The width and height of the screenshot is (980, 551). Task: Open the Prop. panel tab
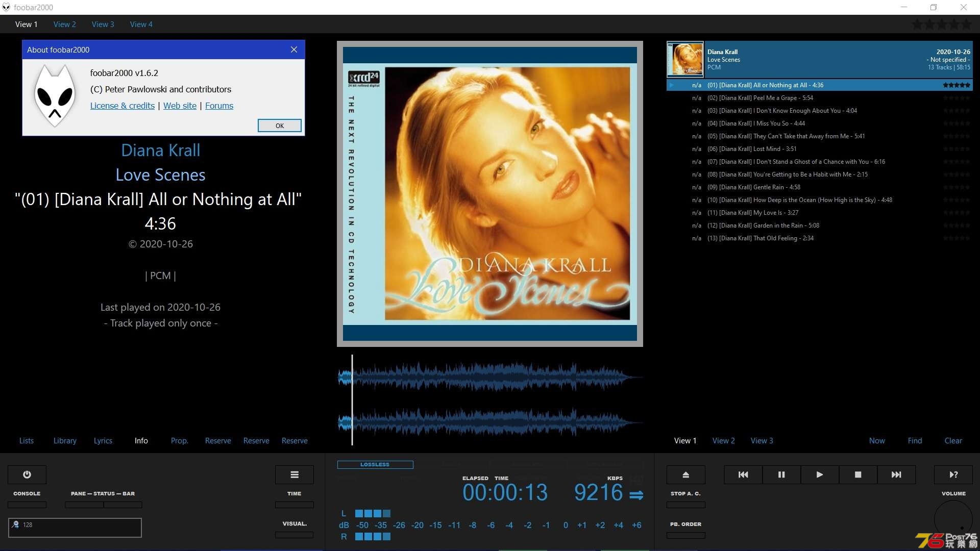[x=179, y=441]
